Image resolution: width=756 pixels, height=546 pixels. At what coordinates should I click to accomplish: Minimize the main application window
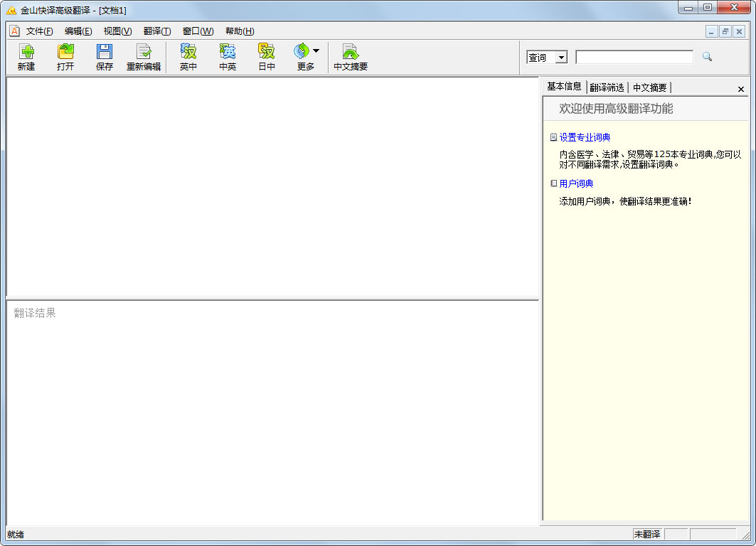pos(688,7)
